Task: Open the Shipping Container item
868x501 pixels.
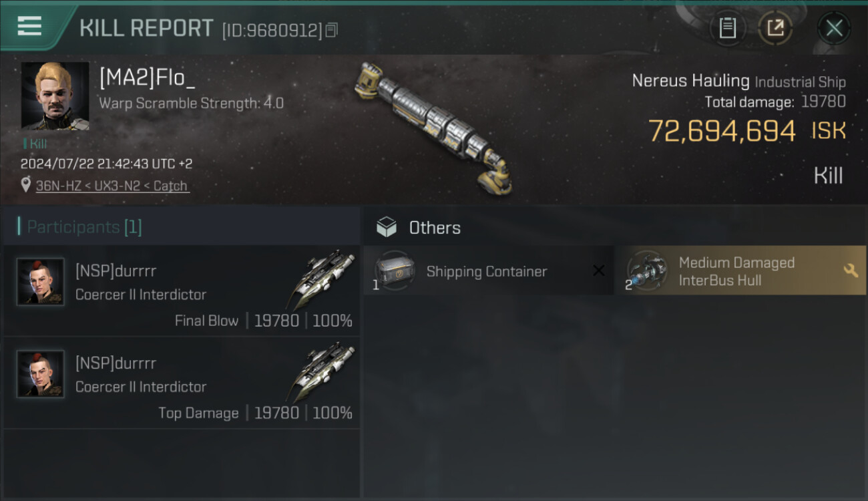Action: pos(489,271)
